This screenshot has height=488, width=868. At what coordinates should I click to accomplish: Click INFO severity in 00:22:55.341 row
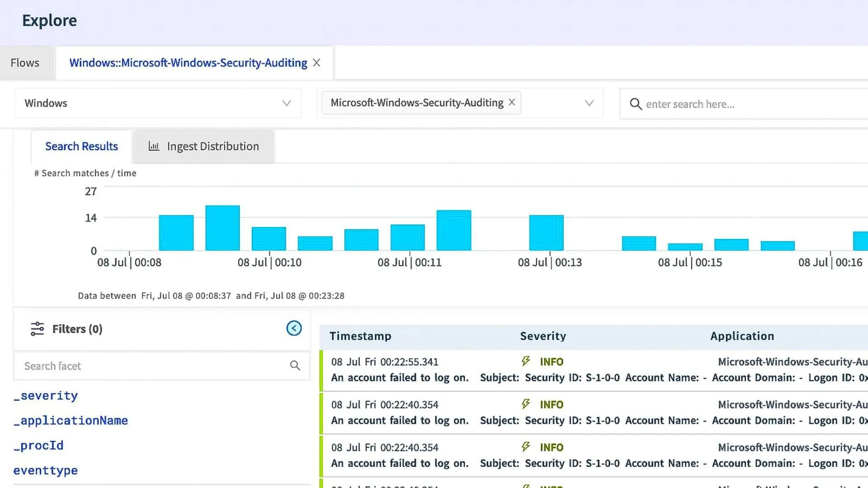(552, 362)
